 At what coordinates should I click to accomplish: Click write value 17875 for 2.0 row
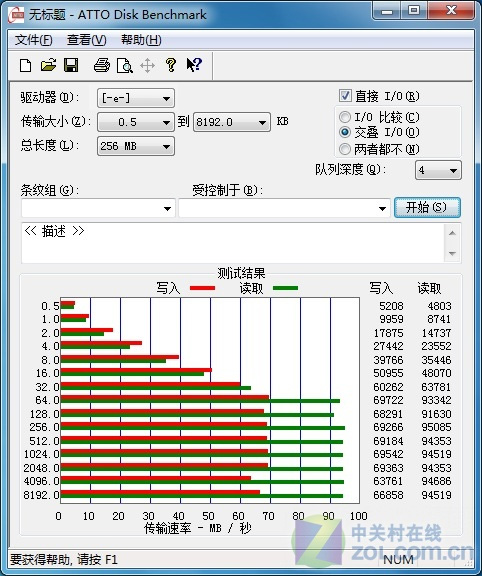[388, 333]
